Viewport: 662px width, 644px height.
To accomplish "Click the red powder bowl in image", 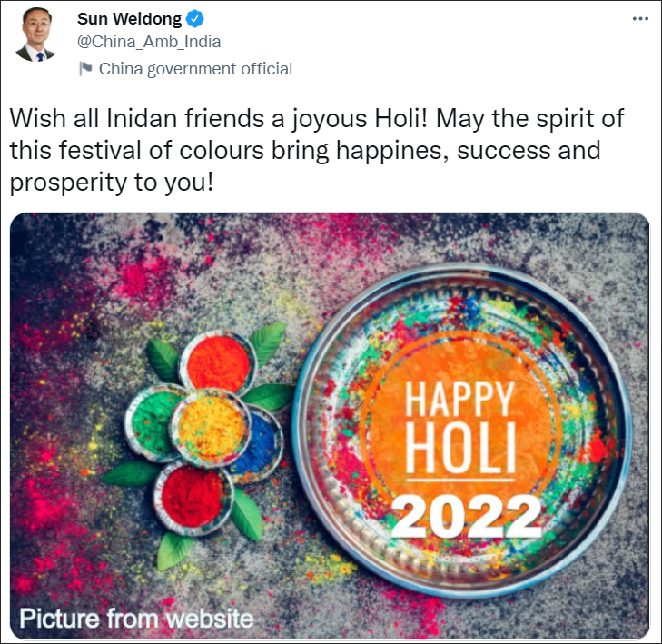I will [x=193, y=495].
